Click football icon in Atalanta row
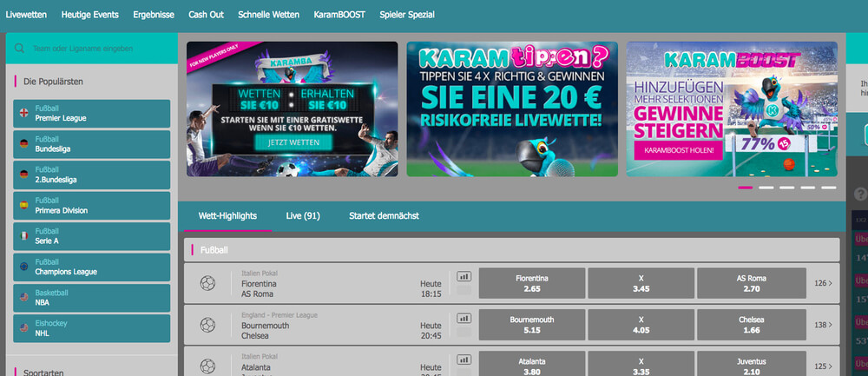This screenshot has height=376, width=868. (207, 366)
